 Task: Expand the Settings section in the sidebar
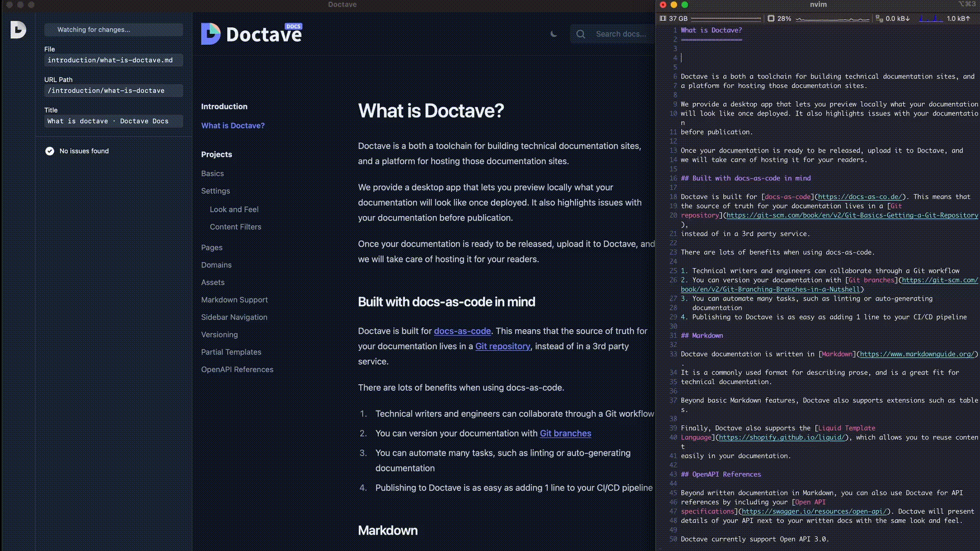(x=215, y=191)
